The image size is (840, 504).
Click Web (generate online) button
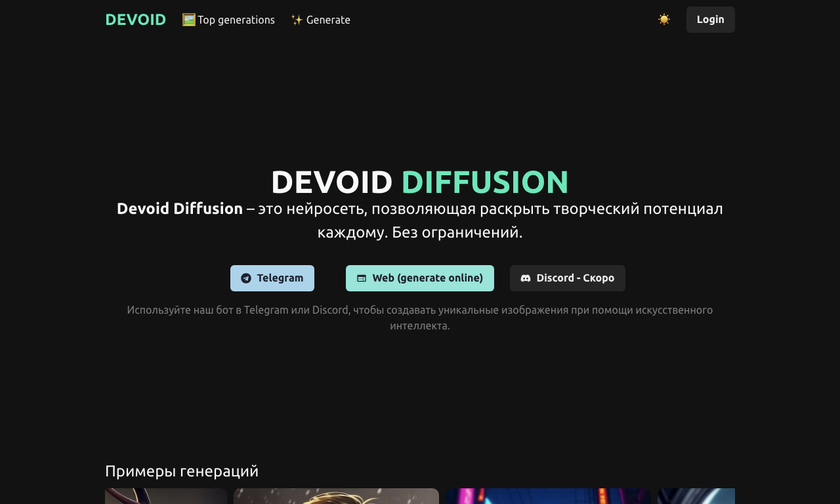(420, 278)
